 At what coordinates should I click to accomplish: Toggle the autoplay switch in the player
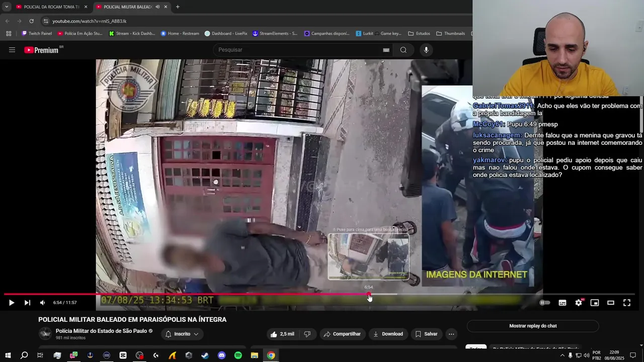point(545,303)
